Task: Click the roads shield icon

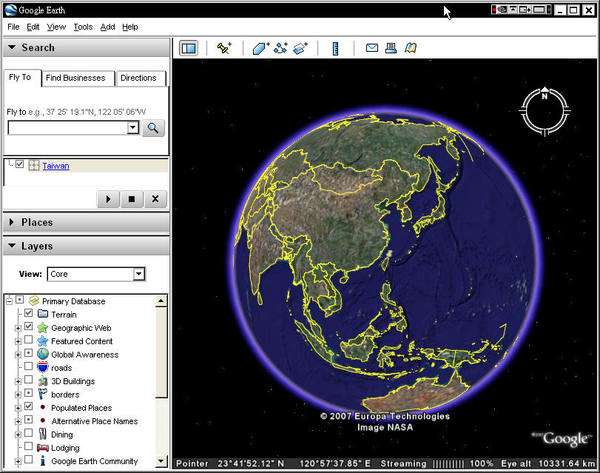Action: (x=42, y=367)
